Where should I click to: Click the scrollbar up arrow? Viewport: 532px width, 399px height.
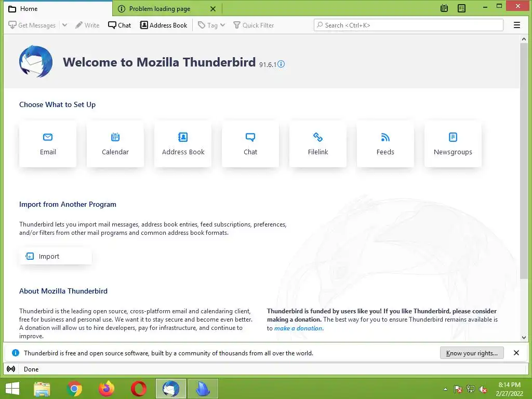(x=524, y=39)
